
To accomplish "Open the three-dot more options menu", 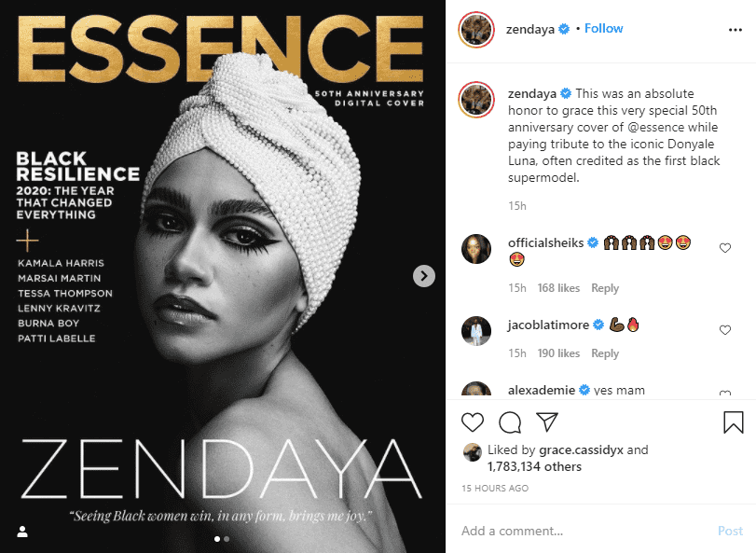I will click(x=735, y=30).
